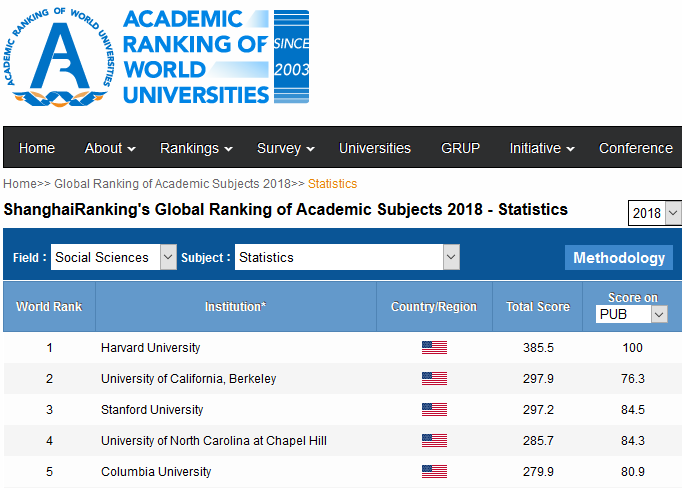Expand the Rankings menu
This screenshot has height=488, width=682.
pyautogui.click(x=196, y=148)
